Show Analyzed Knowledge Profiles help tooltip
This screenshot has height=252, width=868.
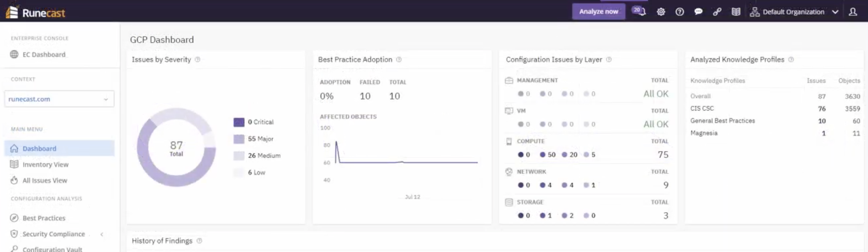[x=791, y=59]
